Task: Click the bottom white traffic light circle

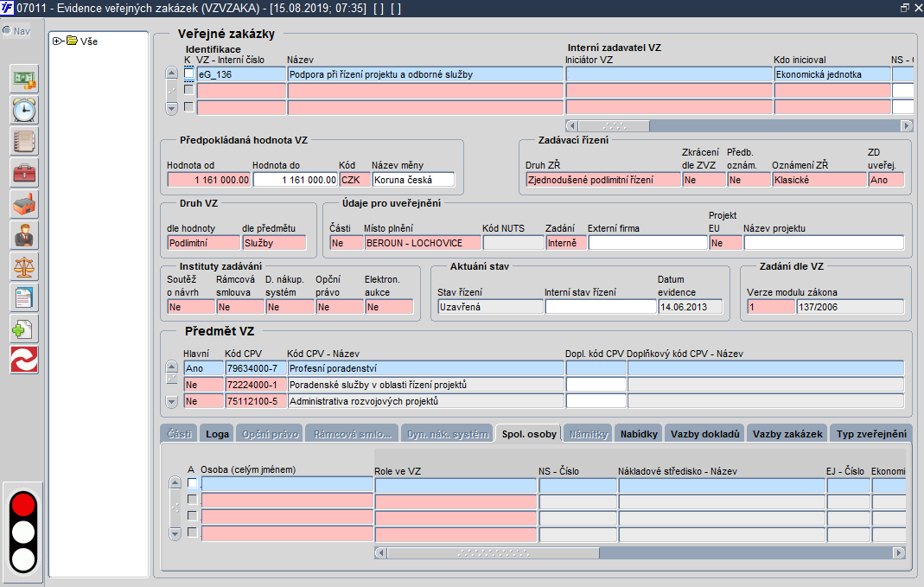Action: 23,558
